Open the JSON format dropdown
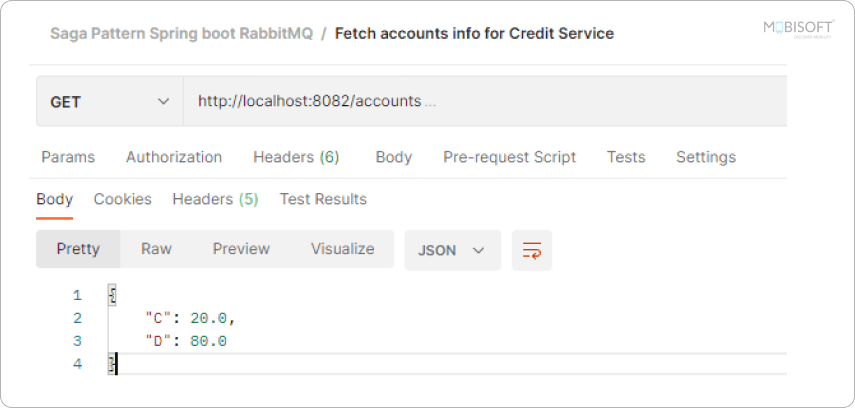The image size is (855, 408). [452, 250]
